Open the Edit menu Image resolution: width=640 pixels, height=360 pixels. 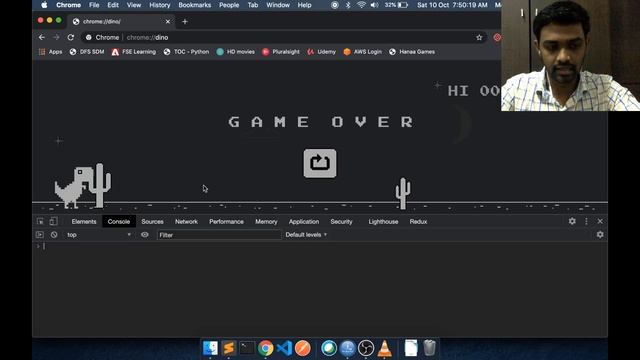(x=113, y=5)
